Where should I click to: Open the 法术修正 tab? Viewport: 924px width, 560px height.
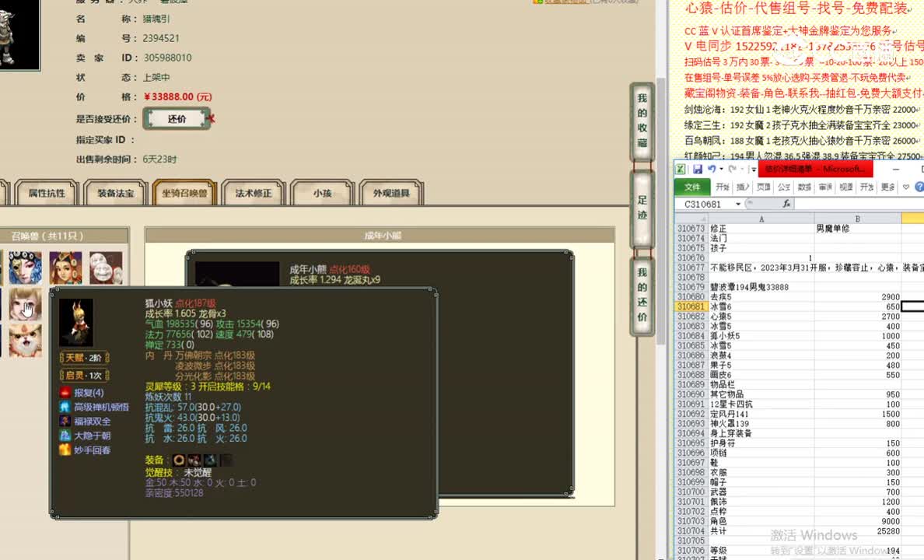(x=254, y=194)
